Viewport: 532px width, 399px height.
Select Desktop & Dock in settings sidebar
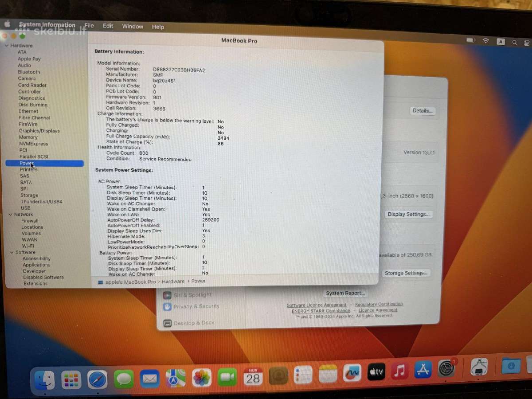pyautogui.click(x=189, y=323)
